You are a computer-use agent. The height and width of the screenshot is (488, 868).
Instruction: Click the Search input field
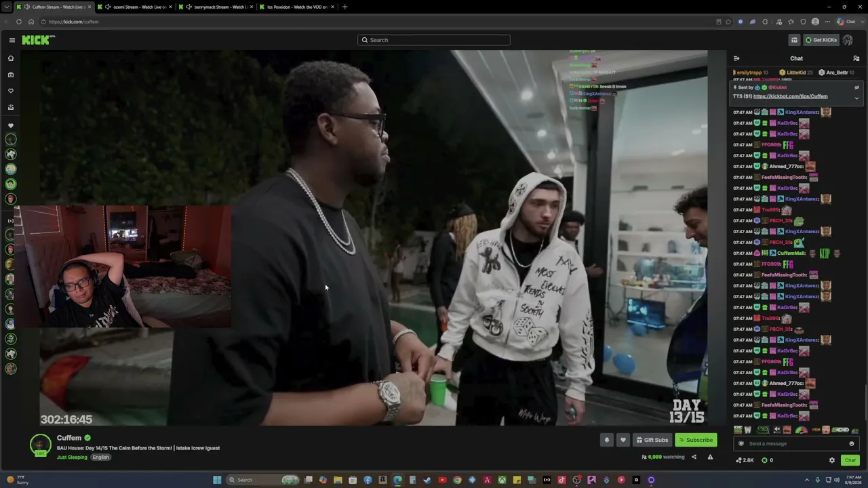point(434,40)
